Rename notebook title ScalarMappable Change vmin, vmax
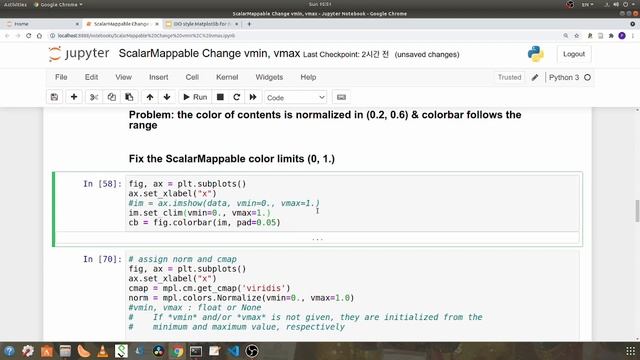640x360 pixels. coord(209,53)
